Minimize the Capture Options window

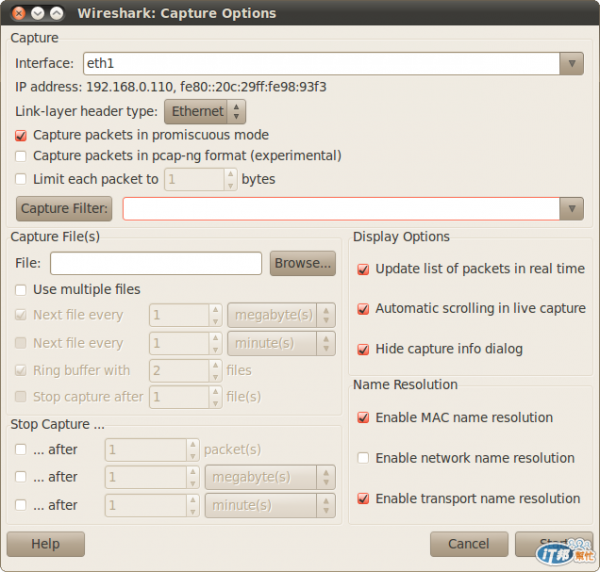point(38,13)
